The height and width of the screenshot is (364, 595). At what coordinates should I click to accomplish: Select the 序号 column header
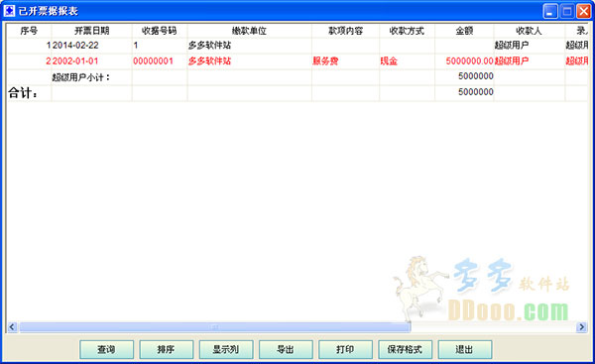coord(29,31)
